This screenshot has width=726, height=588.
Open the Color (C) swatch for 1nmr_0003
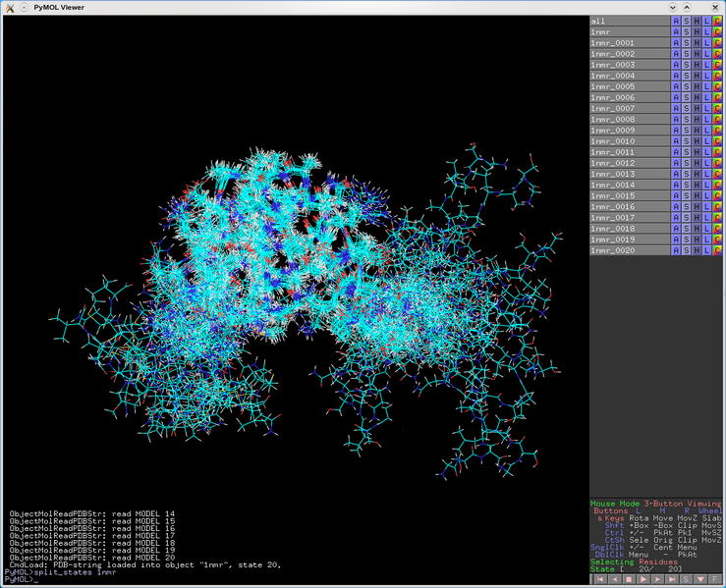[717, 65]
